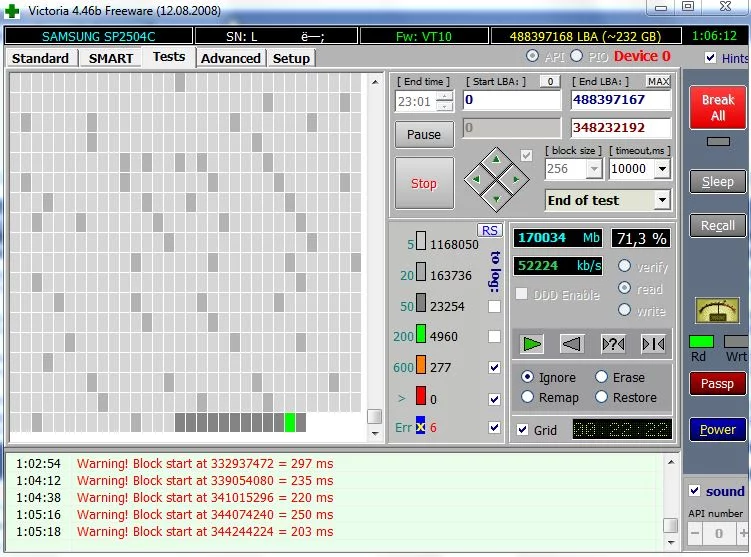Toggle the sound checkbox

pyautogui.click(x=694, y=490)
